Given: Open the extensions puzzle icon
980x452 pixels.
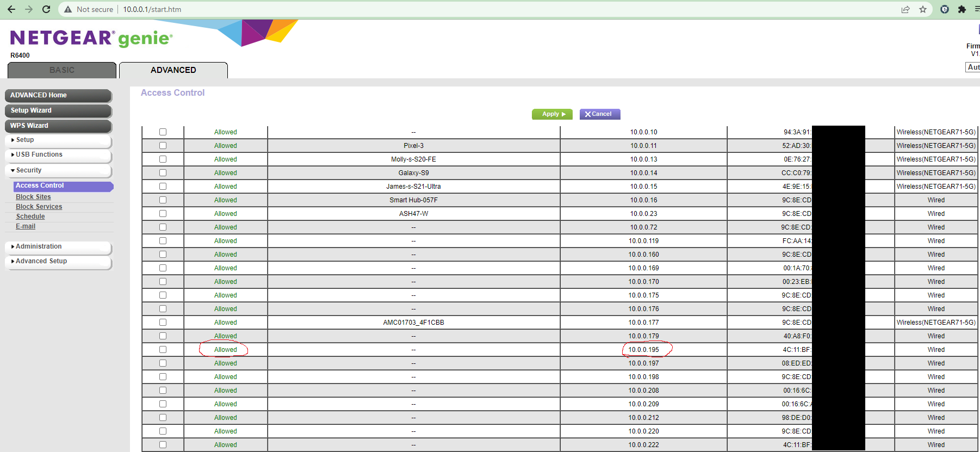Looking at the screenshot, I should click(962, 9).
